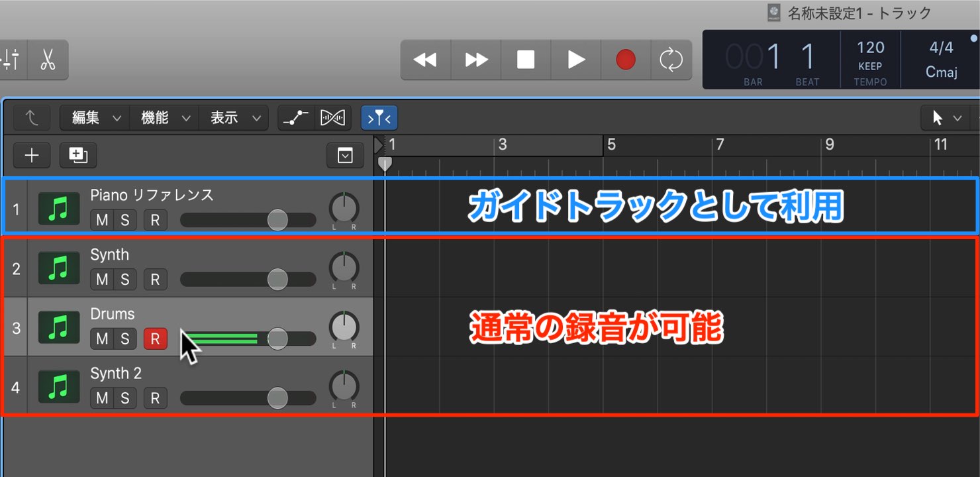Click the Piano リファレンス volume slider
This screenshot has width=980, height=477.
(248, 220)
